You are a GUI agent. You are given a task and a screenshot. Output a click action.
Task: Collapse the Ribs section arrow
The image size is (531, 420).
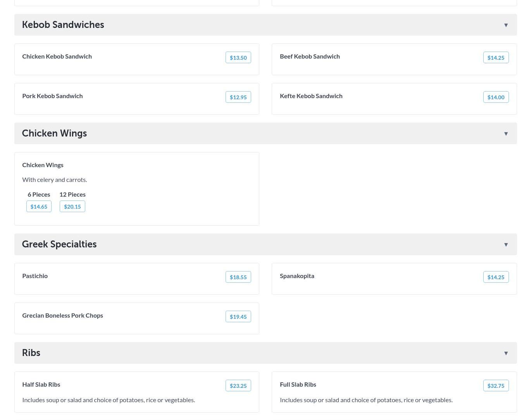506,353
